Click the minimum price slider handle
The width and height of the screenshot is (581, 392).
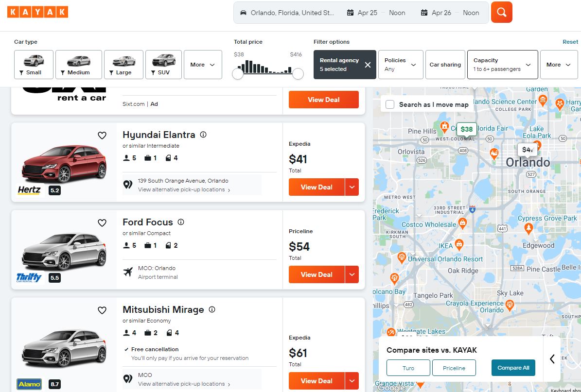pos(238,74)
